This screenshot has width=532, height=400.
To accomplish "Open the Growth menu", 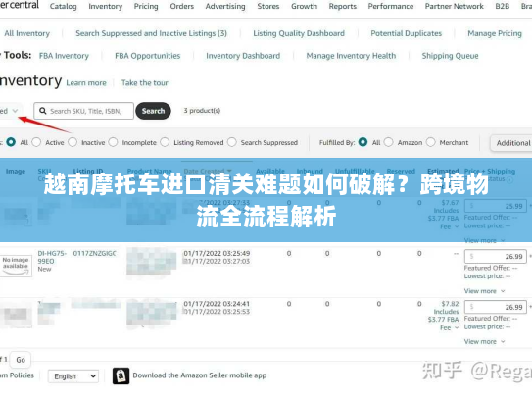I will point(304,6).
